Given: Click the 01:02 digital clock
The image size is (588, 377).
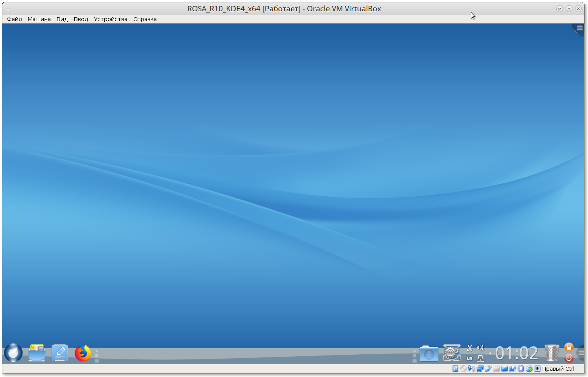Looking at the screenshot, I should [517, 353].
